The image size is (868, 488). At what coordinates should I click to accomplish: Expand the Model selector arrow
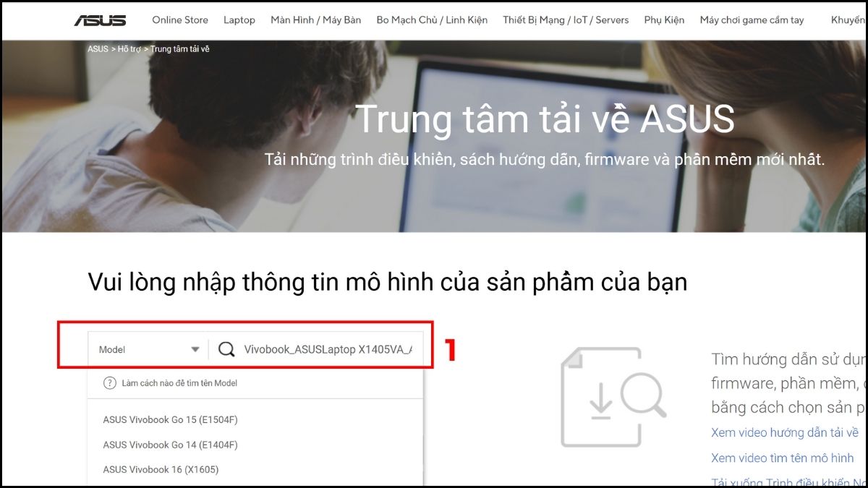pyautogui.click(x=194, y=349)
